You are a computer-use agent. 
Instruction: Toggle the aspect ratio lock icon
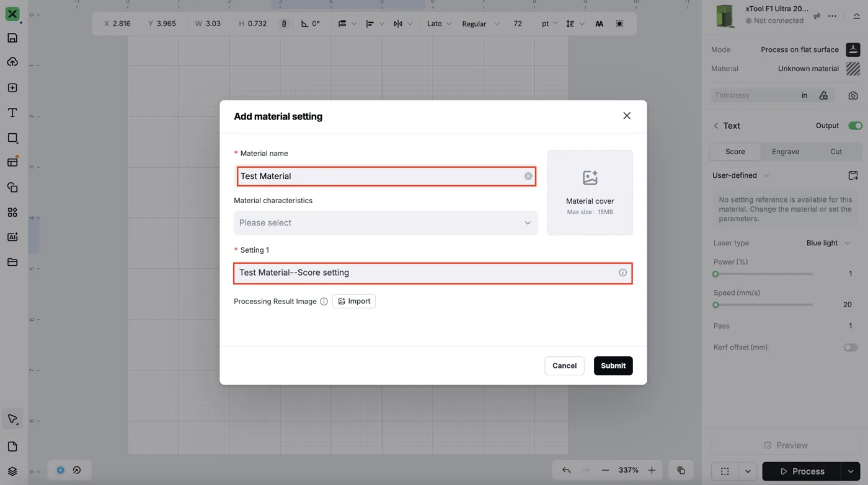284,24
